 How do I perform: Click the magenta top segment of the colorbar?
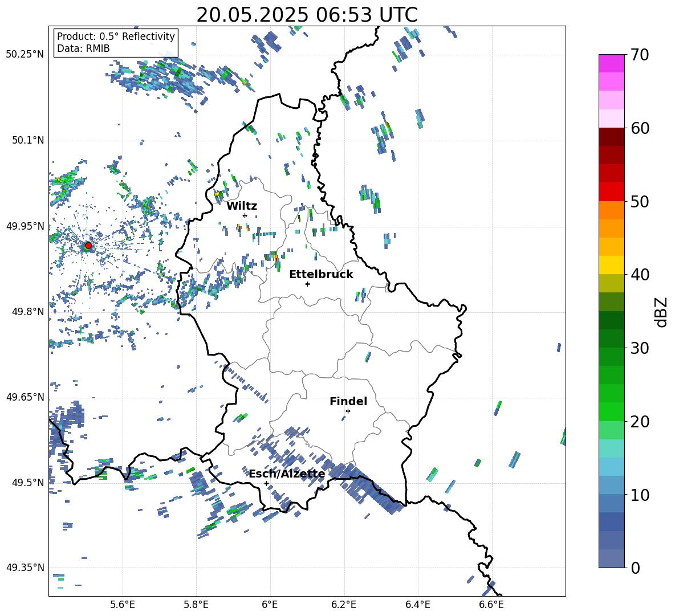pyautogui.click(x=611, y=63)
